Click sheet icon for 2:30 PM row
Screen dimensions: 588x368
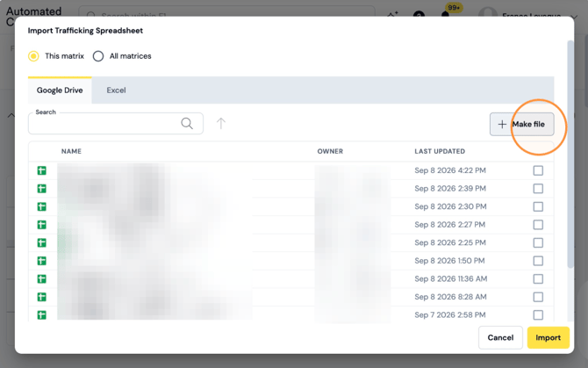click(41, 206)
